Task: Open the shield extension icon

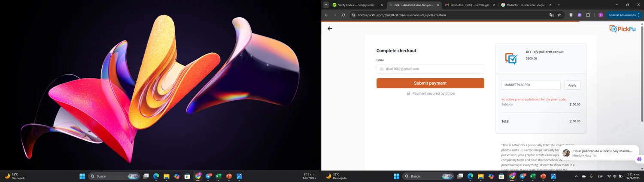Action: point(571,15)
